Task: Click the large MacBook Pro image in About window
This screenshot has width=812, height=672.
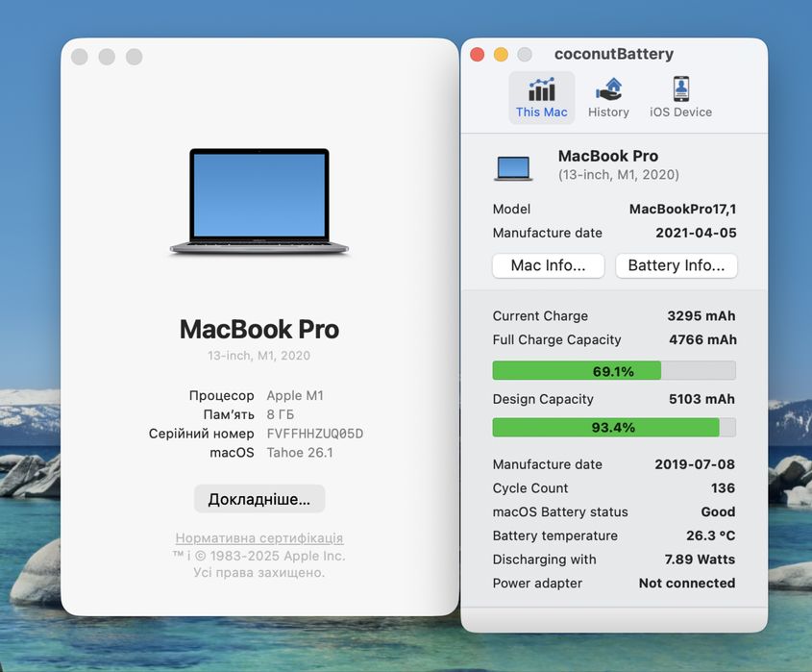Action: coord(258,202)
